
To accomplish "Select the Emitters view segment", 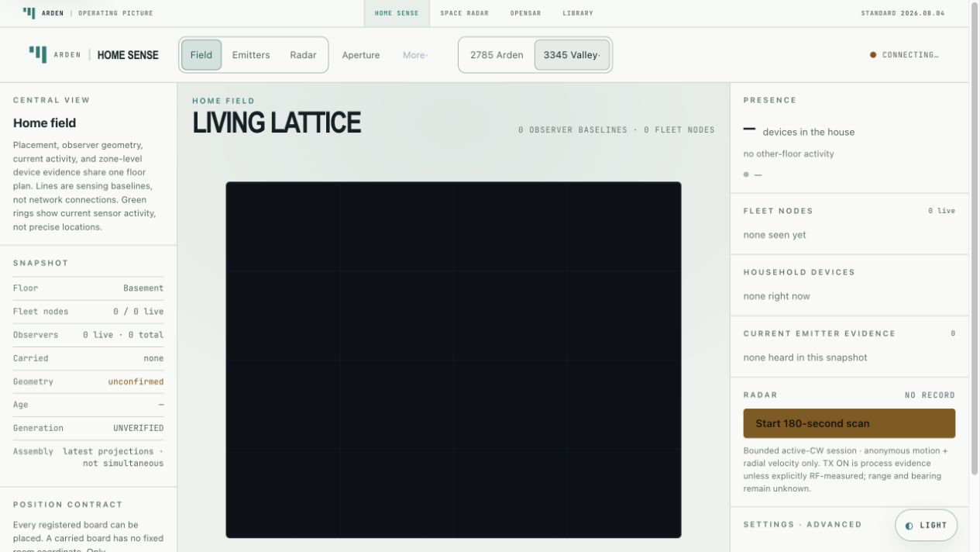I will pyautogui.click(x=251, y=55).
